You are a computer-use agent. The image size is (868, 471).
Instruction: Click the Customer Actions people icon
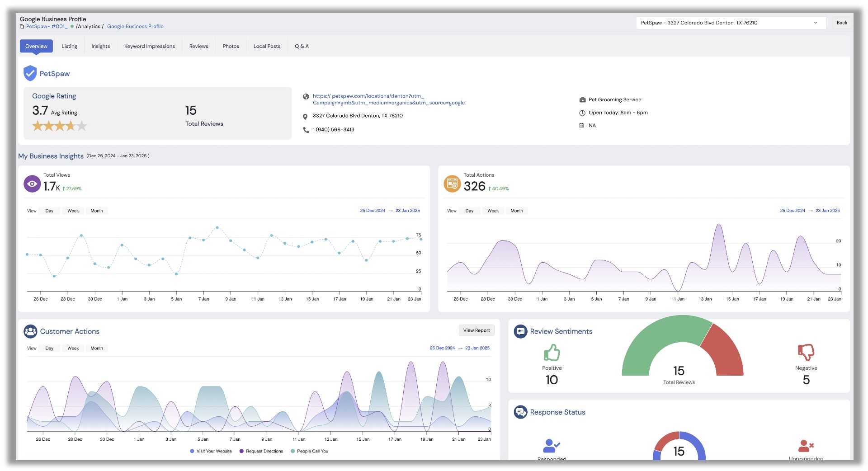30,331
